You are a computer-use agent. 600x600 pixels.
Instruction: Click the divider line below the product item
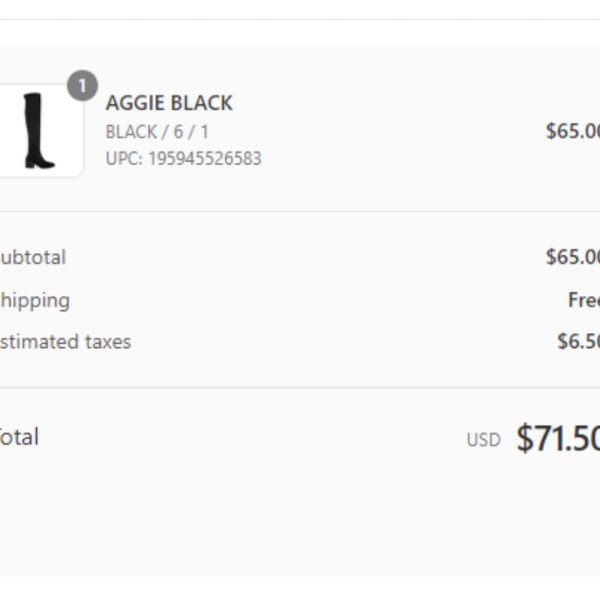300,211
